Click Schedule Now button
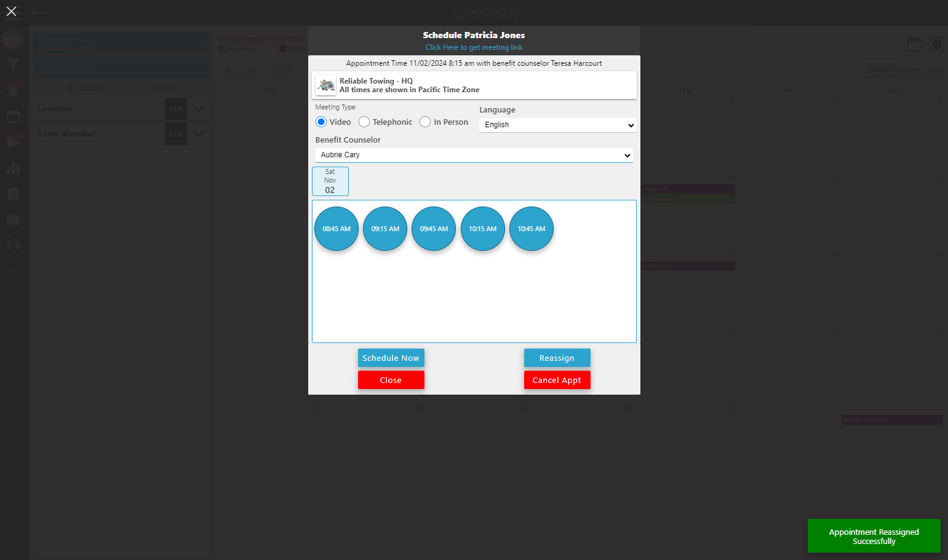The height and width of the screenshot is (560, 948). click(391, 358)
